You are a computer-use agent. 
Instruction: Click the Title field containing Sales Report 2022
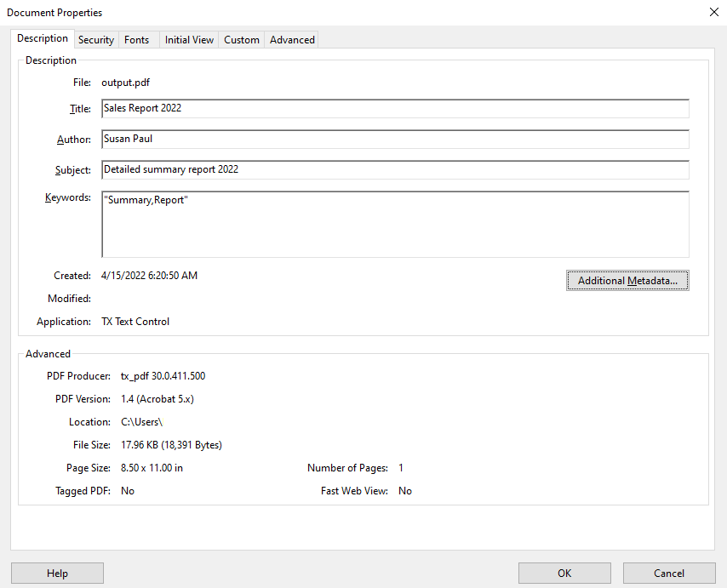point(396,108)
